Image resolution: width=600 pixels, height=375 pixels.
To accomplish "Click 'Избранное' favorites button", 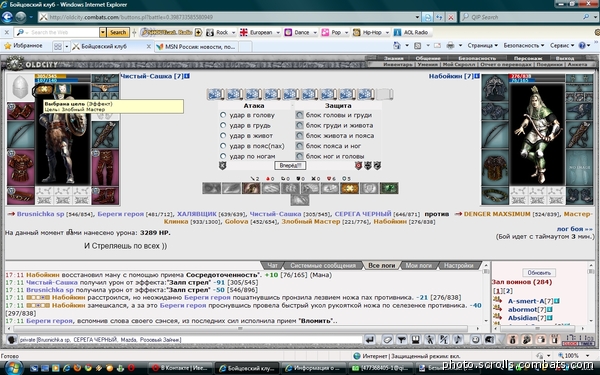I will point(23,46).
